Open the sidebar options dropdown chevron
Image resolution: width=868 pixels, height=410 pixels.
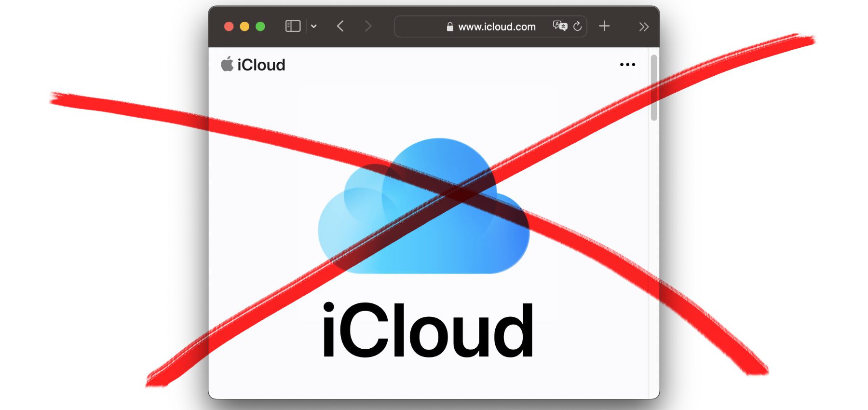(314, 27)
